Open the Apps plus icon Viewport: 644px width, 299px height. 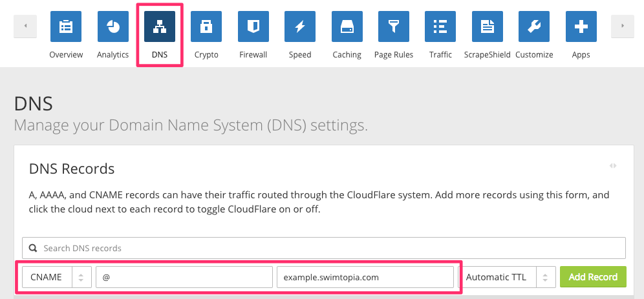pyautogui.click(x=581, y=26)
